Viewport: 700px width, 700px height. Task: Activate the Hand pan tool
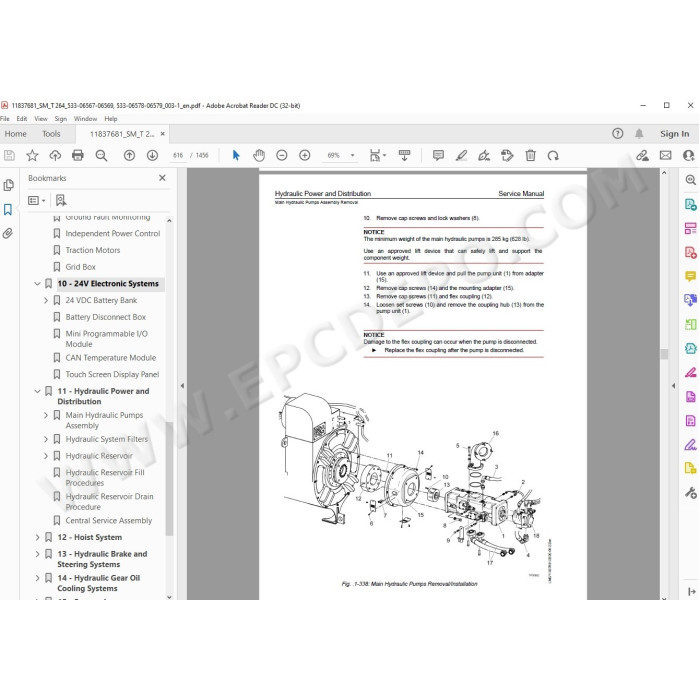[x=259, y=155]
